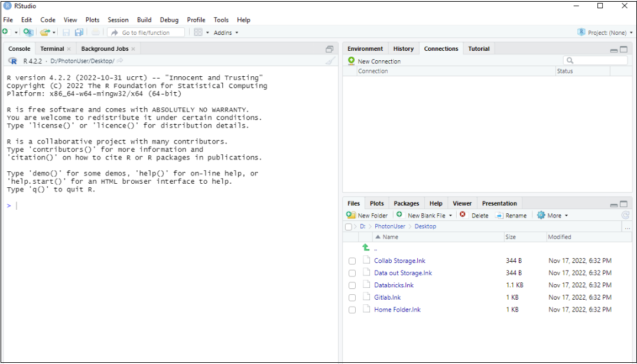This screenshot has width=637, height=364.
Task: Refresh the file listing icon
Action: pos(625,215)
